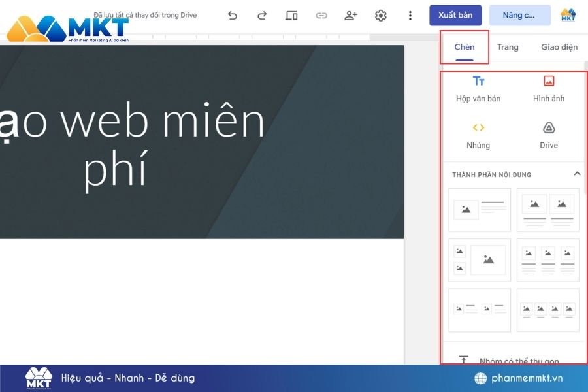Redo the last action
The width and height of the screenshot is (588, 392).
262,16
